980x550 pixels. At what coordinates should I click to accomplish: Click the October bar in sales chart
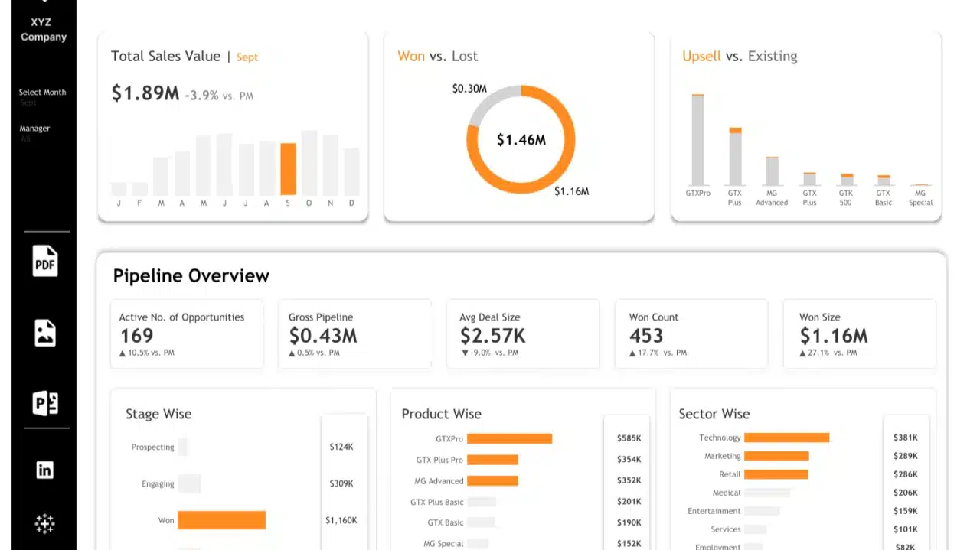pos(309,163)
